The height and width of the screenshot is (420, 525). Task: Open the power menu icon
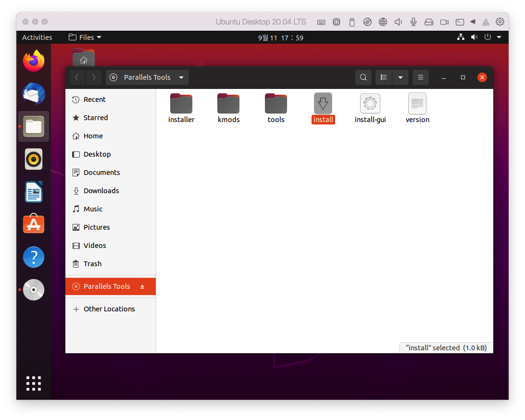tap(487, 37)
